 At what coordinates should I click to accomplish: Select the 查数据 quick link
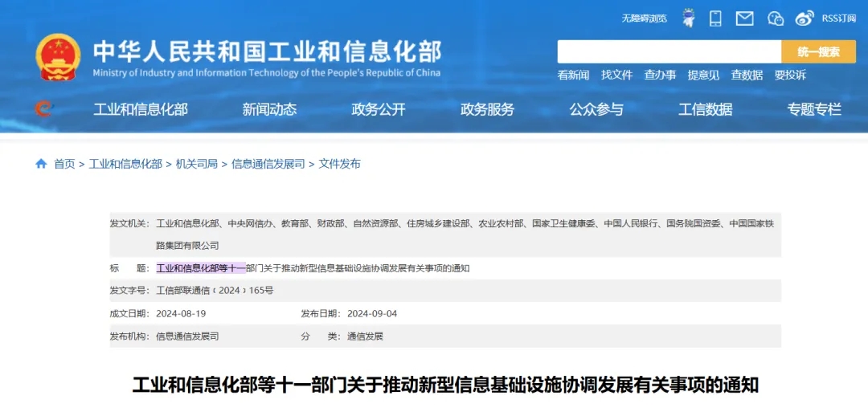coord(747,75)
